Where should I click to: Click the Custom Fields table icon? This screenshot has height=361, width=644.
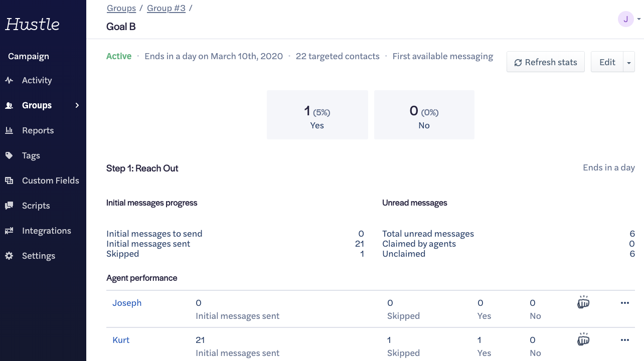pos(9,180)
